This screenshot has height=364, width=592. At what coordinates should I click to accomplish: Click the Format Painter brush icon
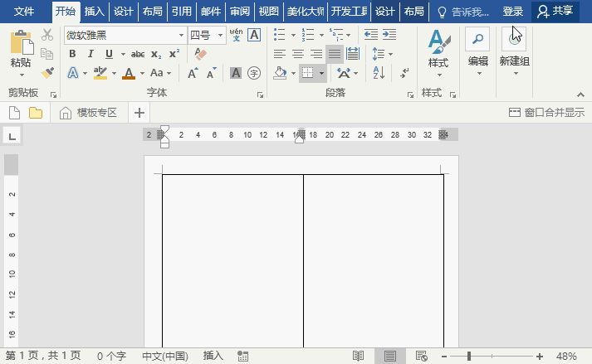click(x=47, y=73)
